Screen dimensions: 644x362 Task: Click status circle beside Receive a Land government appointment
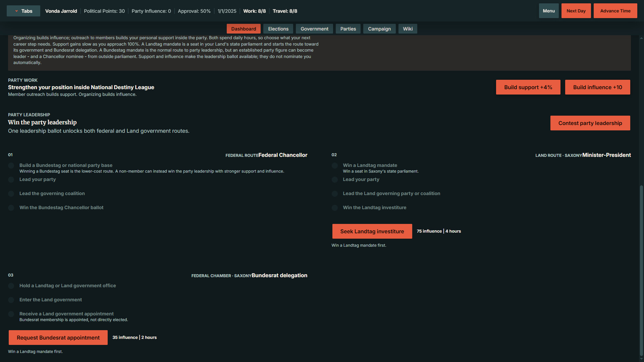[x=11, y=314]
